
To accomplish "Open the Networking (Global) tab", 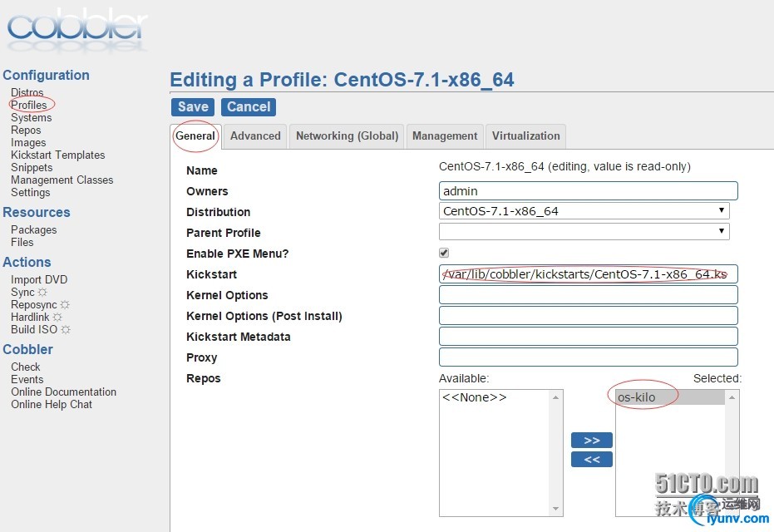I will tap(347, 135).
